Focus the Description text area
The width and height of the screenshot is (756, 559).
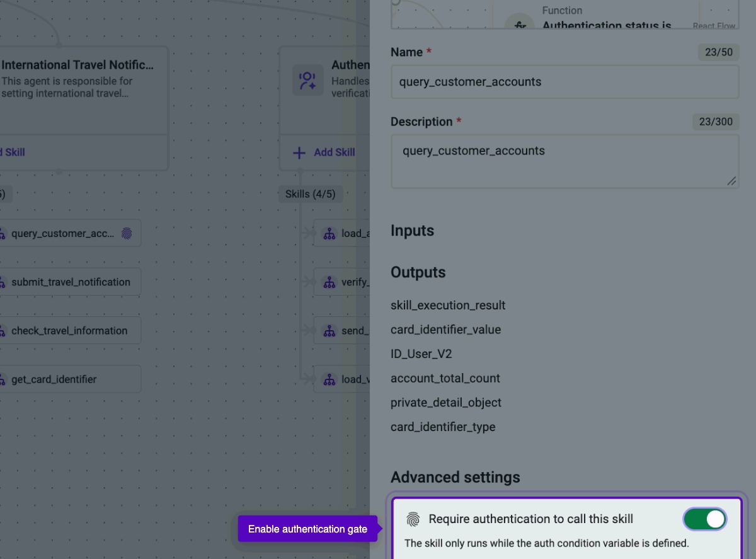point(564,161)
